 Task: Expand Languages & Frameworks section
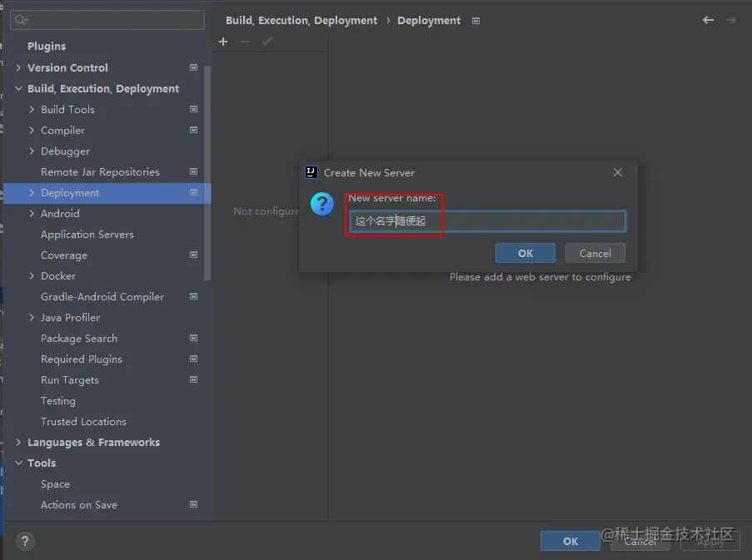pos(18,442)
